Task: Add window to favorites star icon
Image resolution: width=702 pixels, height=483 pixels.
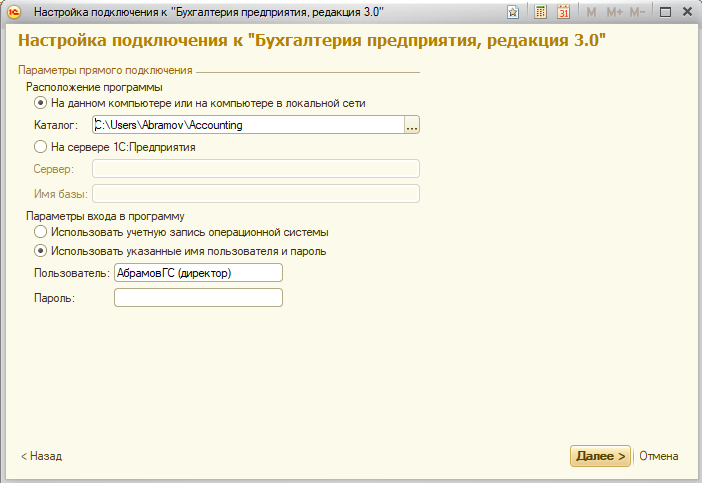Action: (513, 12)
